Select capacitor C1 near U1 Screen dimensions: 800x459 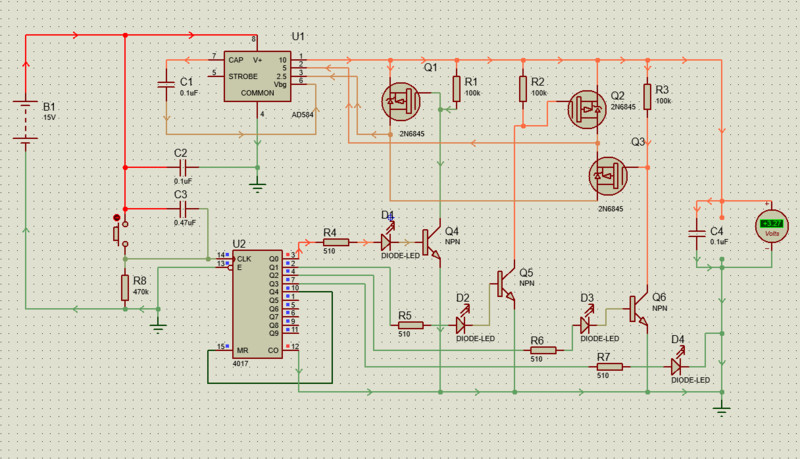click(167, 88)
